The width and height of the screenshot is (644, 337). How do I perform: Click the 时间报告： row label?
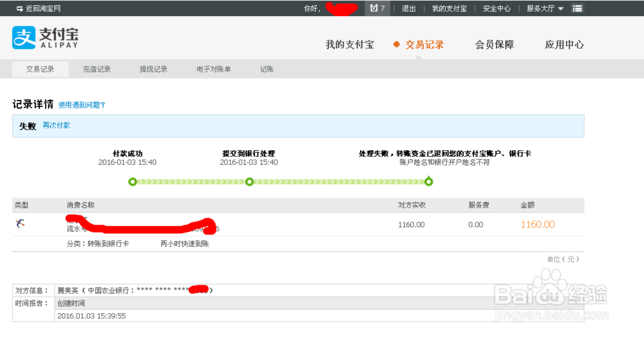[32, 303]
